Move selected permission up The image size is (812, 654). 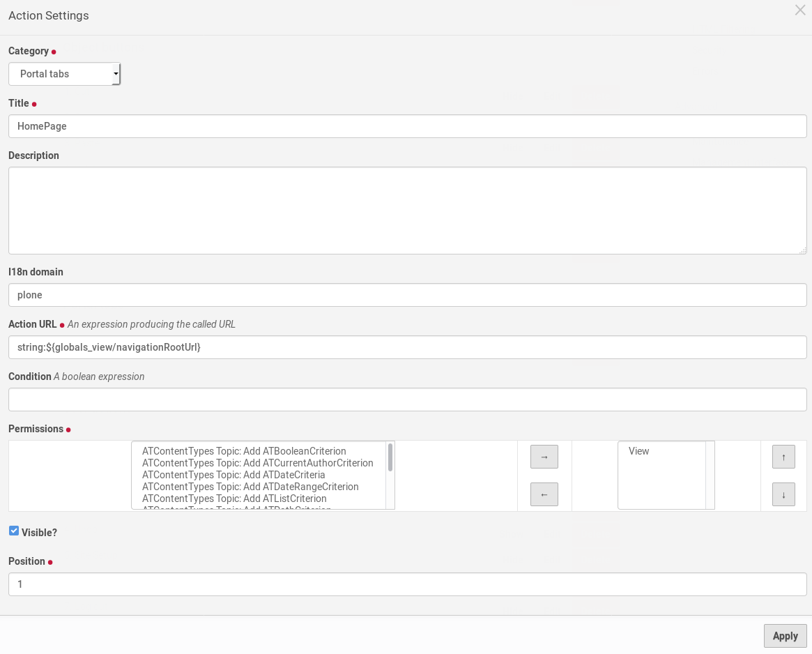point(783,457)
